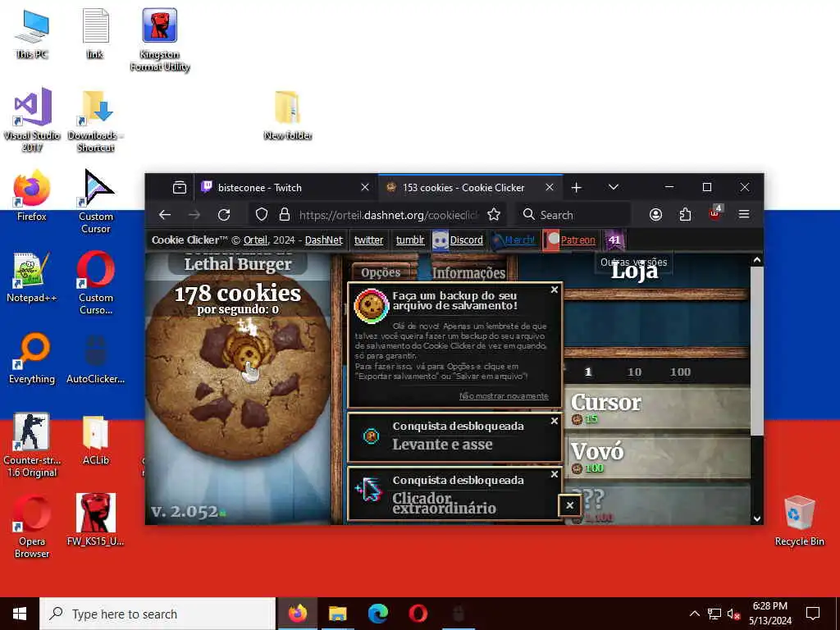The image size is (840, 630).
Task: Open Windows Start menu
Action: [20, 614]
